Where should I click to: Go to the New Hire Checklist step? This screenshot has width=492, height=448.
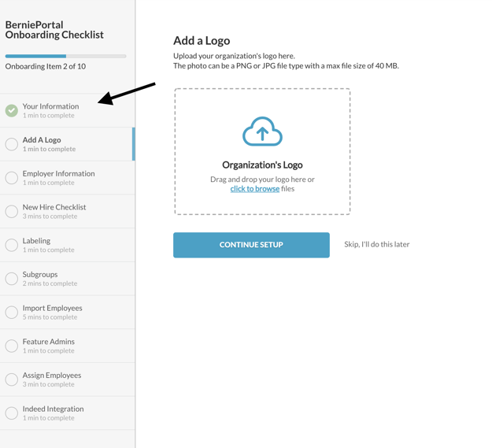(68, 211)
